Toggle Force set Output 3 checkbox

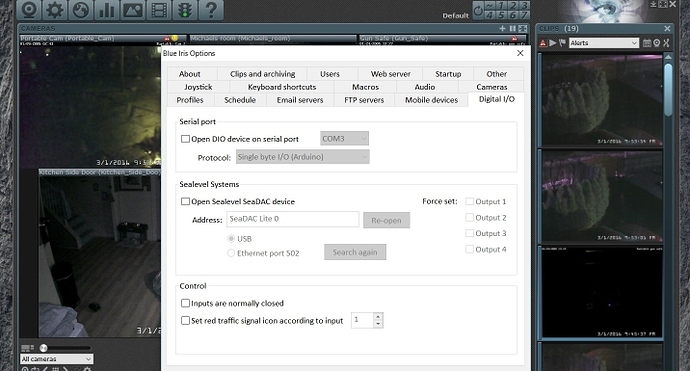pos(470,233)
